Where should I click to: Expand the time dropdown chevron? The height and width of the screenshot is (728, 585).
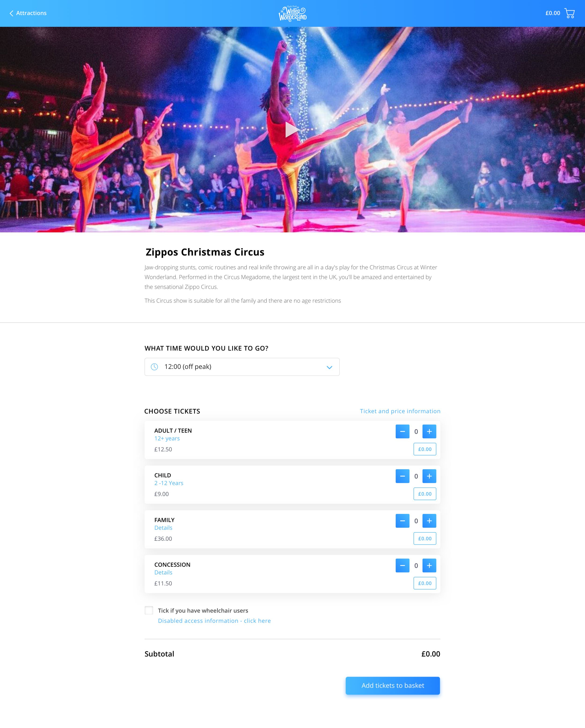(329, 367)
